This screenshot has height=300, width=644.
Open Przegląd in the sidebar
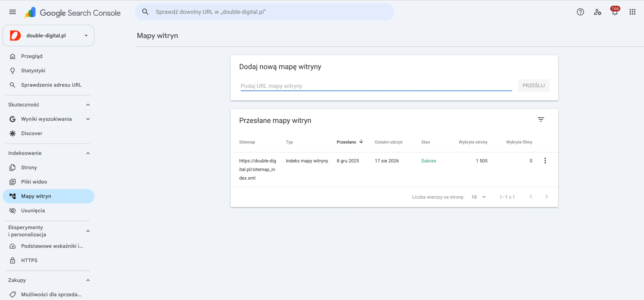point(48,56)
